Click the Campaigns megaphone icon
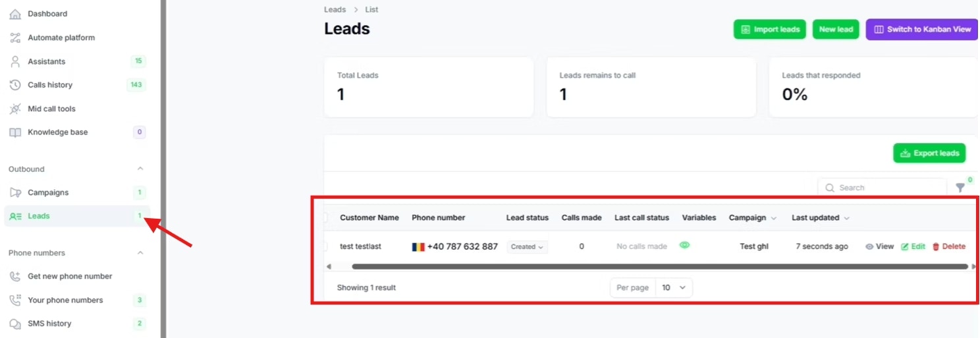Screen dimensions: 980x338 coord(15,192)
